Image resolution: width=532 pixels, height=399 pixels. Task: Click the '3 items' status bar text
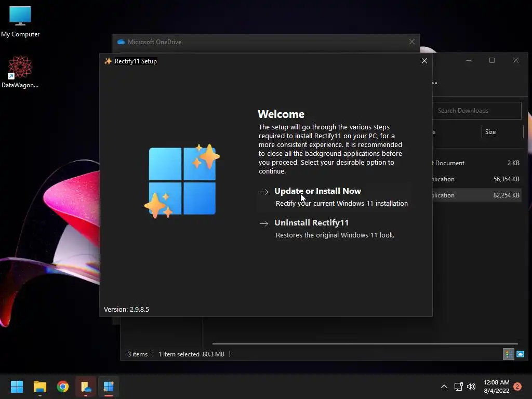point(137,354)
